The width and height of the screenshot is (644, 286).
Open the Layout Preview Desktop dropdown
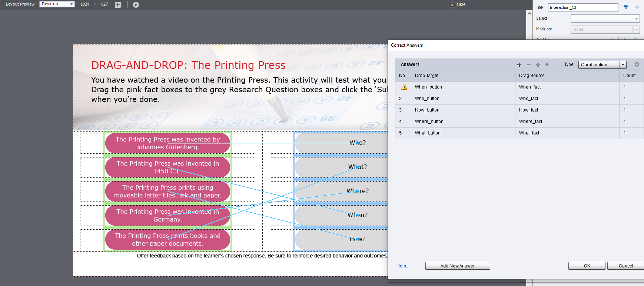click(57, 4)
